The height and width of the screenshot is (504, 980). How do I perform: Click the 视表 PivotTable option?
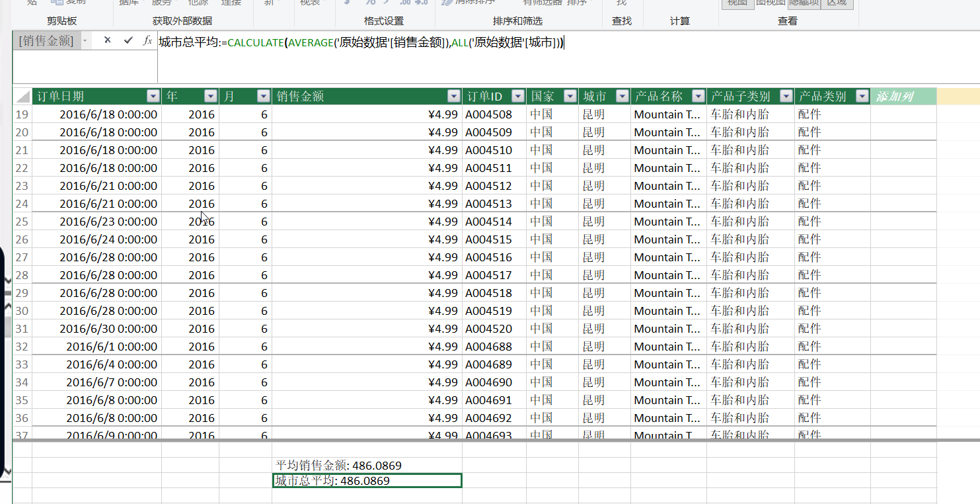[309, 3]
